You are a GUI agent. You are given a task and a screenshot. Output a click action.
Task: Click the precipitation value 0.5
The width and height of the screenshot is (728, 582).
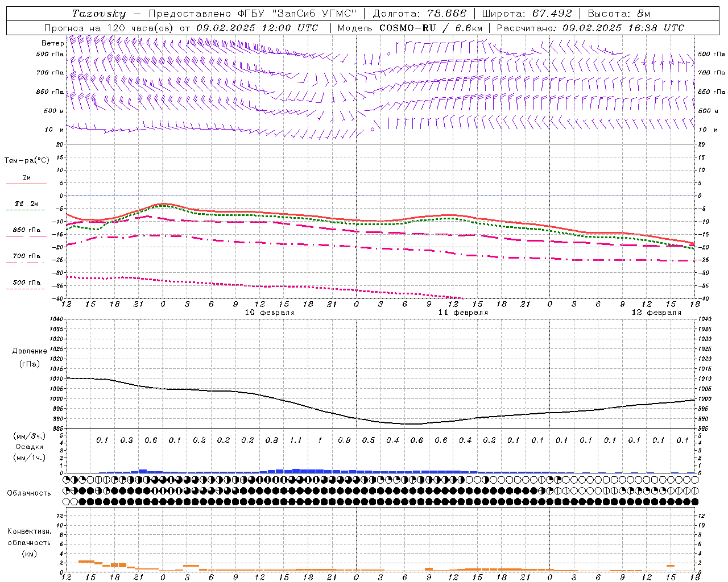tap(369, 440)
